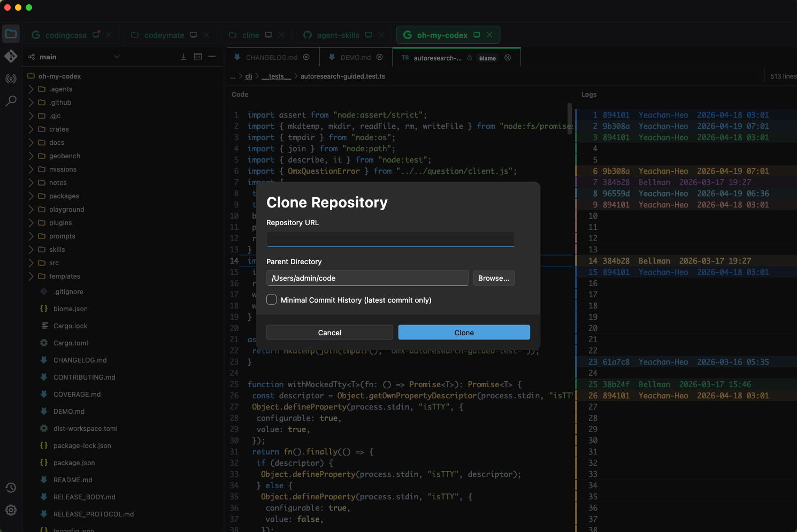
Task: Click the breadcrumb ellipsis
Action: 233,76
